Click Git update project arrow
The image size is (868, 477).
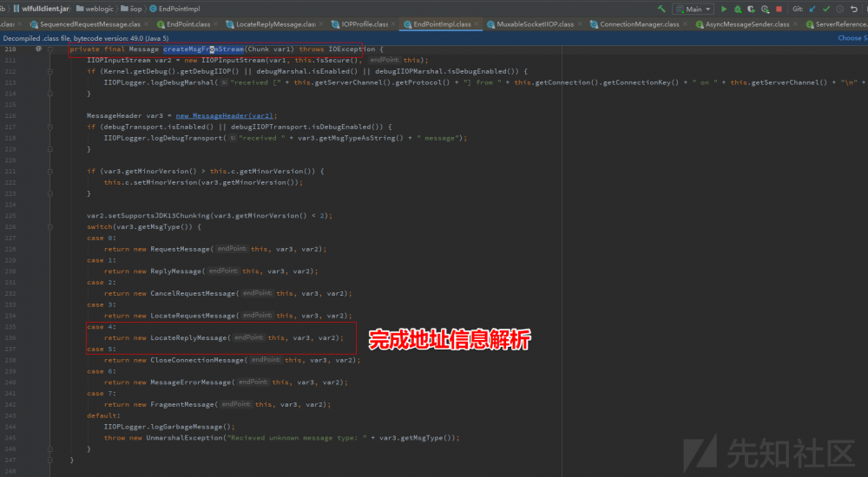pyautogui.click(x=812, y=9)
